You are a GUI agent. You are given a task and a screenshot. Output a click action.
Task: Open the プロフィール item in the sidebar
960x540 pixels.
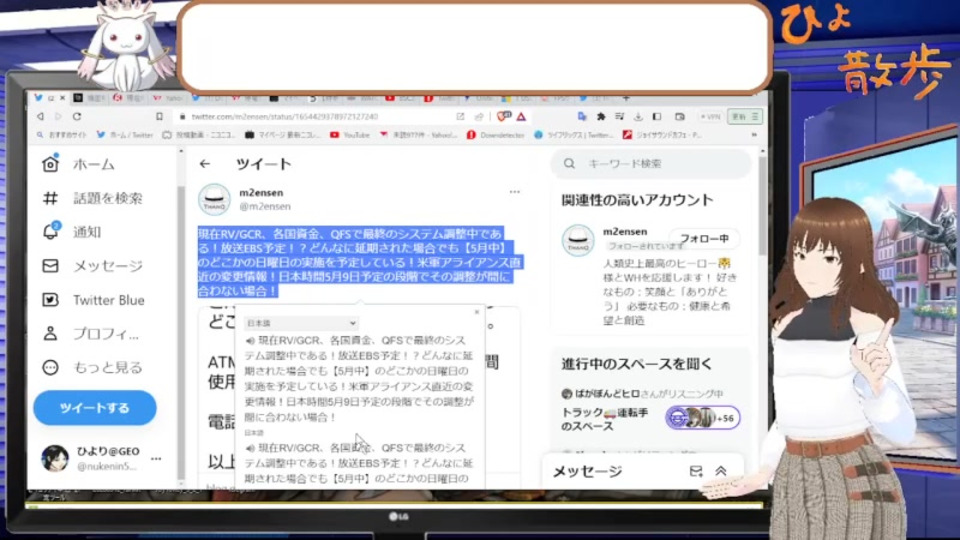[x=91, y=334]
